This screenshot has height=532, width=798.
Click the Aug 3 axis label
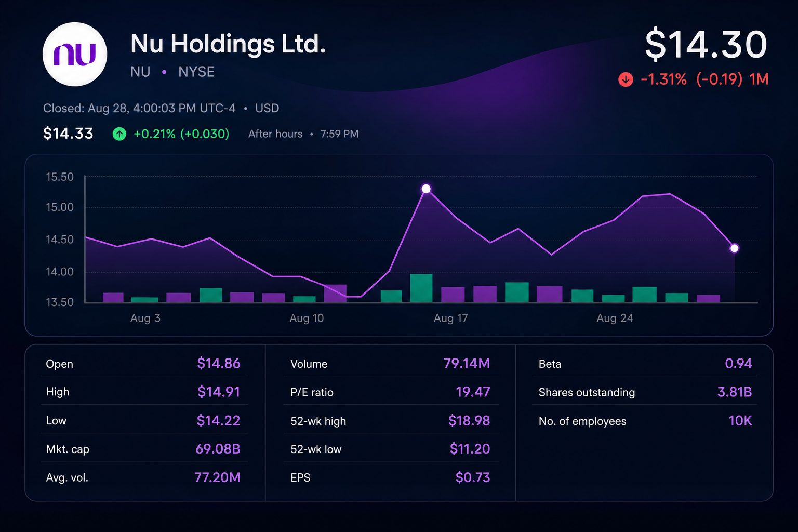click(145, 318)
